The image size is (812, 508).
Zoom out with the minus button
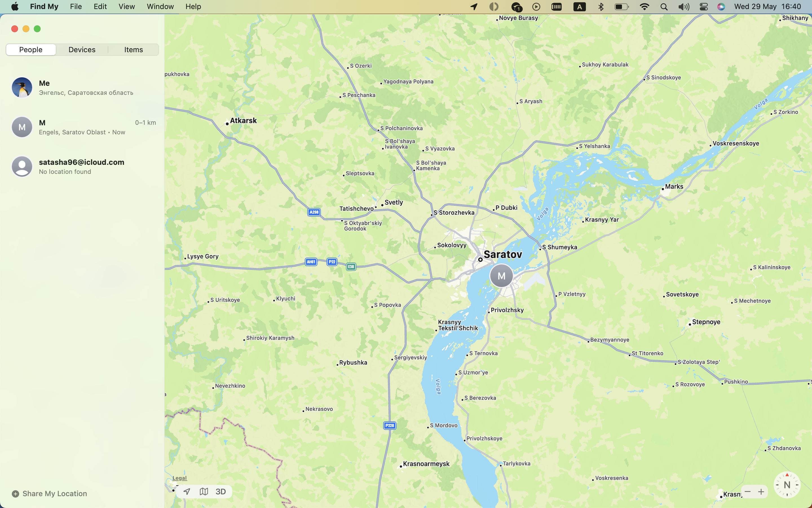click(748, 492)
